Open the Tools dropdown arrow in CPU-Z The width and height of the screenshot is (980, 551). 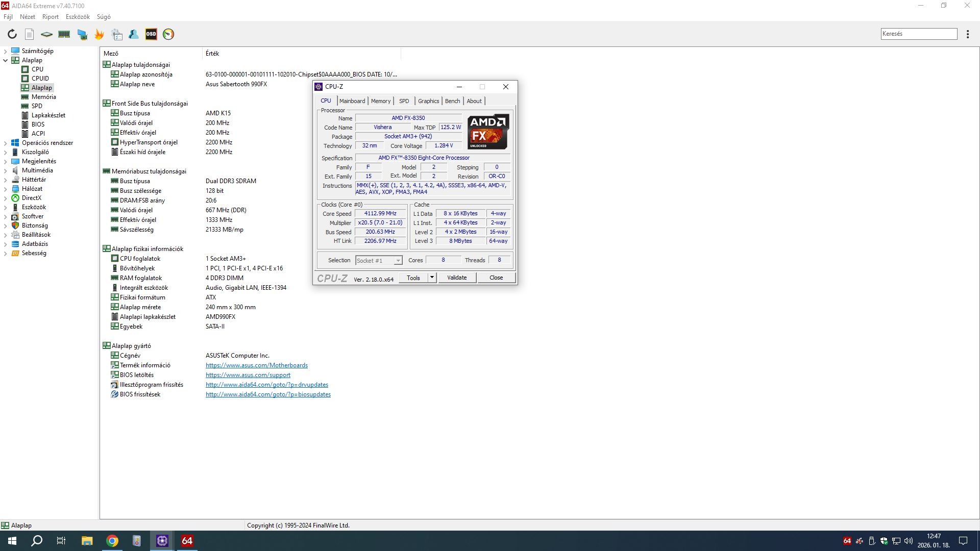[x=432, y=278]
